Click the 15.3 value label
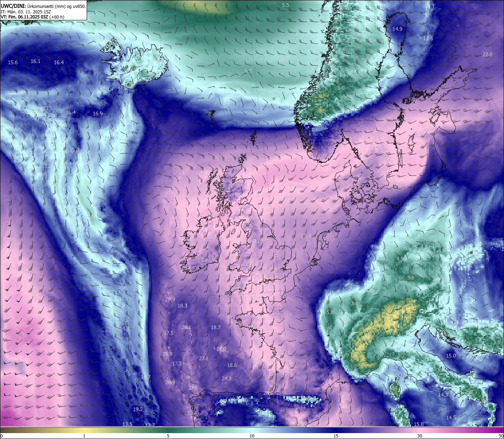Screen dimensions: 504x439 pyautogui.click(x=74, y=150)
